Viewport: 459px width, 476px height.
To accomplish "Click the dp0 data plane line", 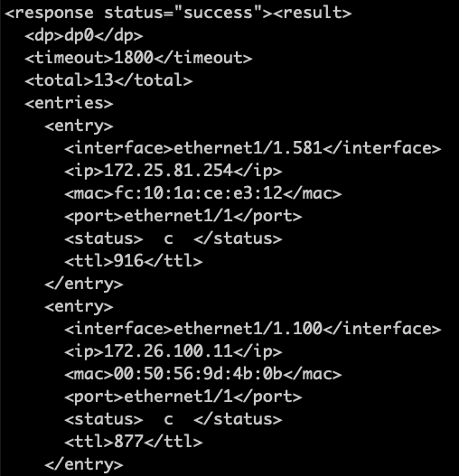I will (x=84, y=36).
